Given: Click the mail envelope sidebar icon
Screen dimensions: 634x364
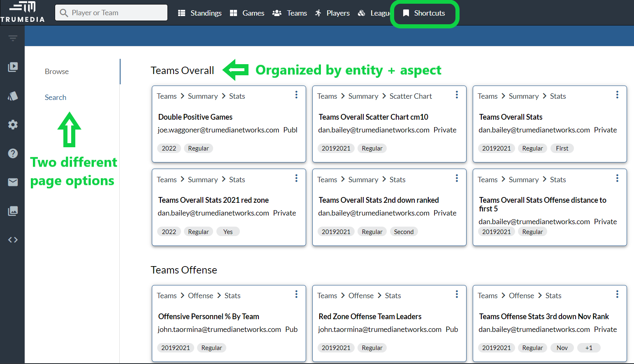Looking at the screenshot, I should 13,182.
